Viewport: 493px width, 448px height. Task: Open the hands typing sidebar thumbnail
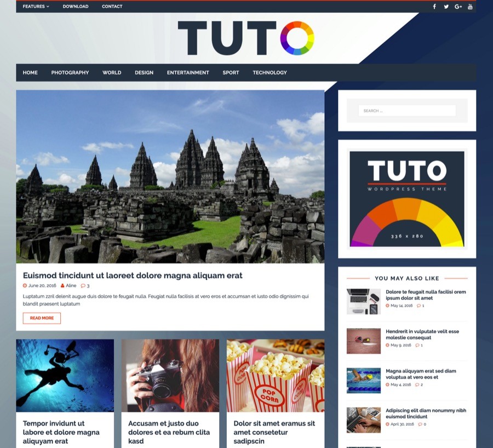tap(364, 420)
